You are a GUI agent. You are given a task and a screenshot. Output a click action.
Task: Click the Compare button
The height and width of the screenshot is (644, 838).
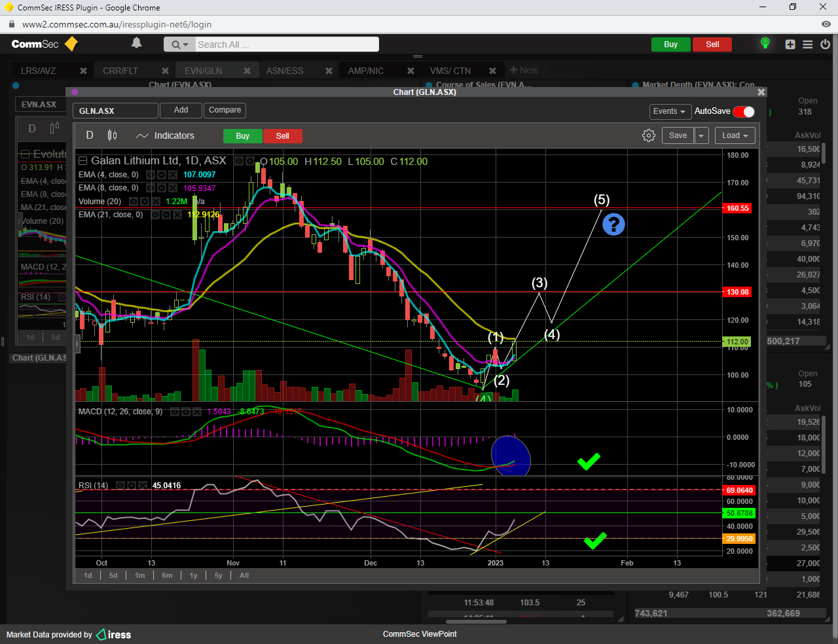(225, 110)
